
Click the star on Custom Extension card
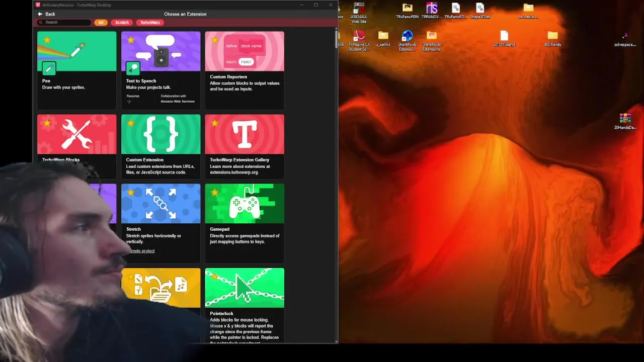coord(131,123)
